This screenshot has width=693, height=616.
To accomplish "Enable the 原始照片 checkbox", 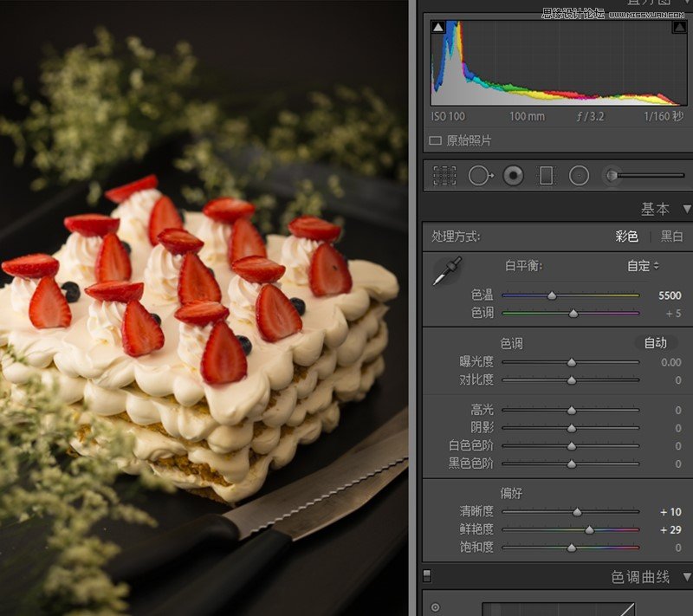I will pos(436,140).
